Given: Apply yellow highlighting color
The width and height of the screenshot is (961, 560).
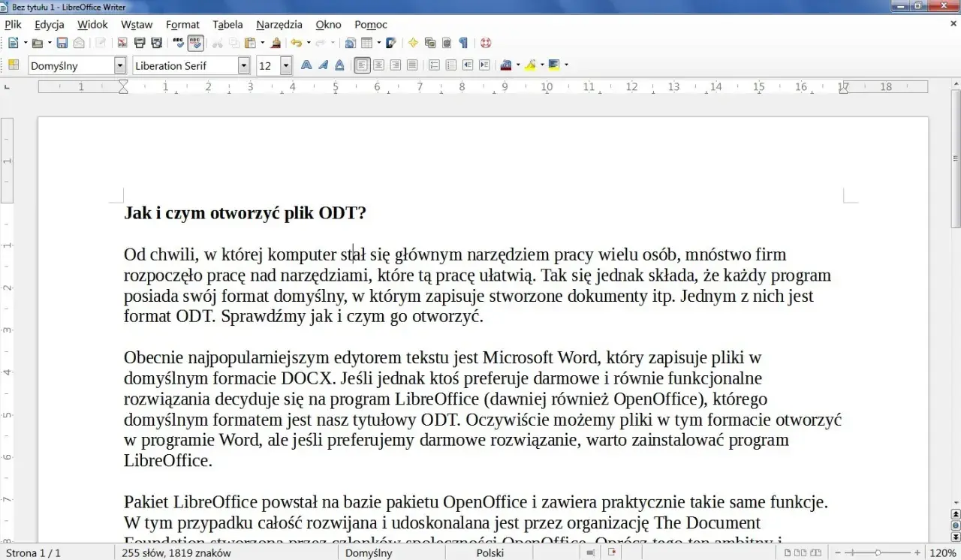Looking at the screenshot, I should (x=530, y=65).
